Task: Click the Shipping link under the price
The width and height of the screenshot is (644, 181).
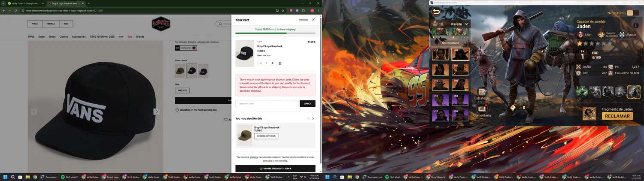Action: (x=192, y=42)
